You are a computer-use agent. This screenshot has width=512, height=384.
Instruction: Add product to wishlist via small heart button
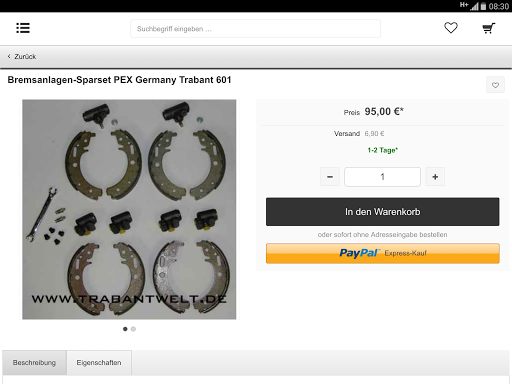(495, 85)
